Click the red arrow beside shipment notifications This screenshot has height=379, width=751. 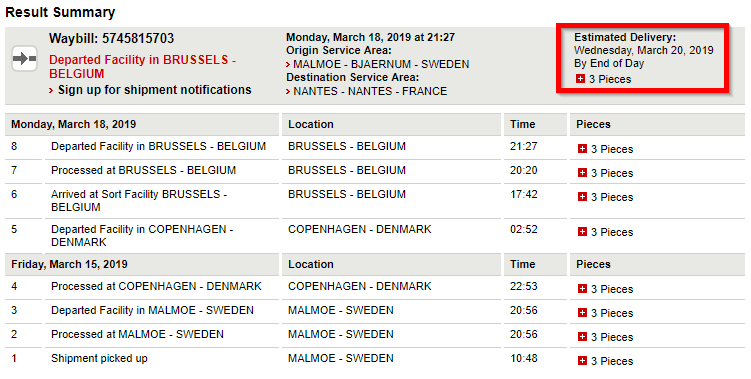(51, 91)
